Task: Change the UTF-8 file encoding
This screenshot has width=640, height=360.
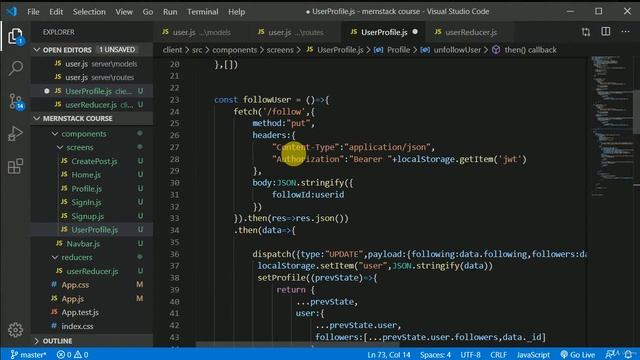Action: 470,355
